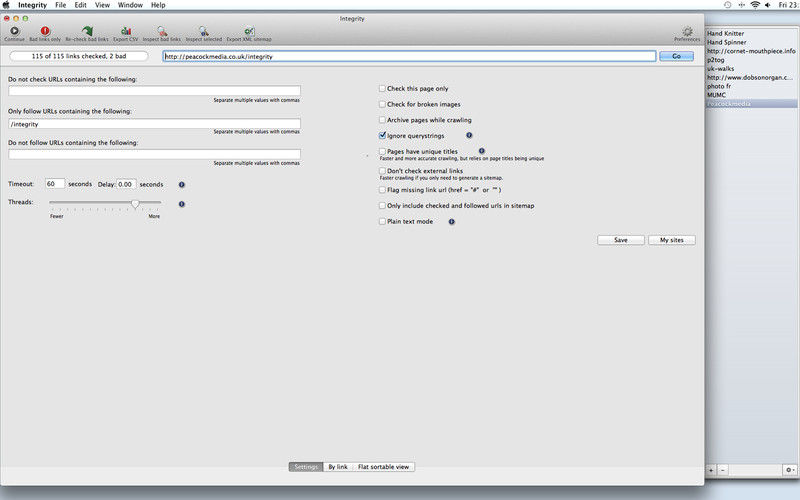Click the Continue toolbar icon
The height and width of the screenshot is (500, 800).
[14, 32]
